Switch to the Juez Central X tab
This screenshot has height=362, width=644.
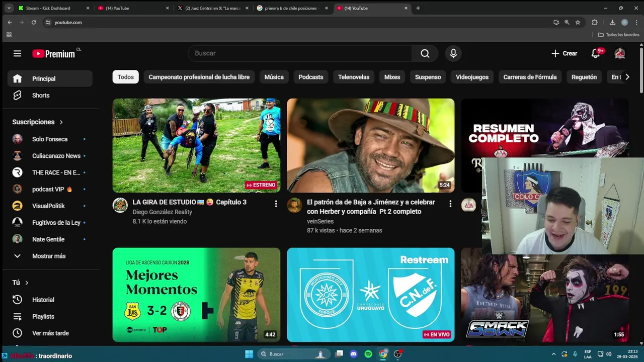pyautogui.click(x=213, y=8)
